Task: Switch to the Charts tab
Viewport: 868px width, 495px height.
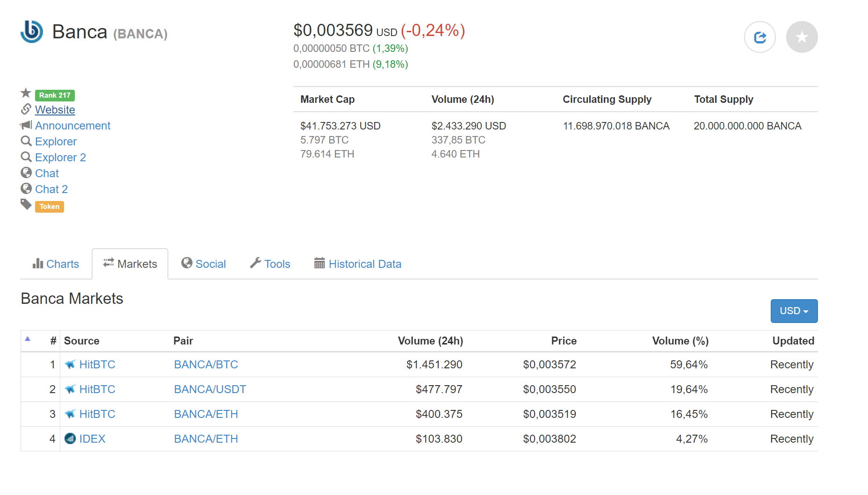Action: click(56, 264)
